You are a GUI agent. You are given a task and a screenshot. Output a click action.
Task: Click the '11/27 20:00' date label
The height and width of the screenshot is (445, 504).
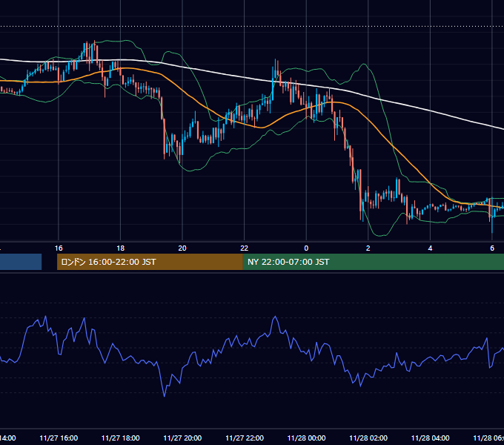tap(182, 438)
